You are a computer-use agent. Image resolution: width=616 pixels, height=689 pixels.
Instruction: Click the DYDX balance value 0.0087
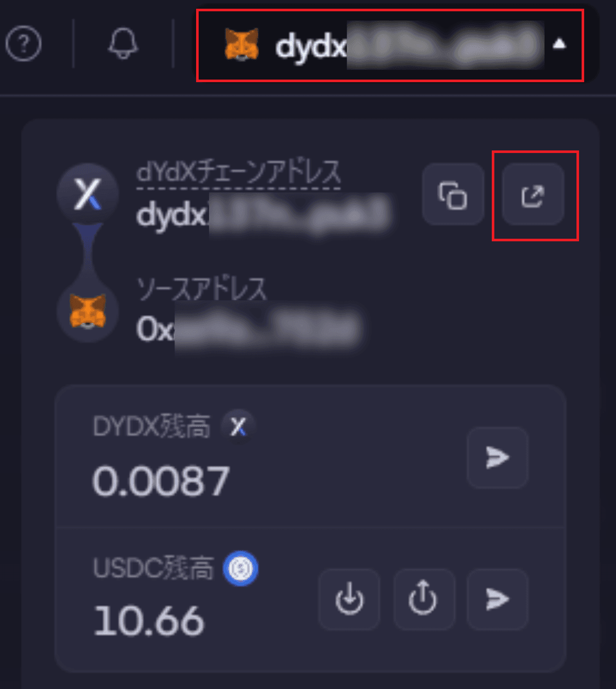click(x=161, y=482)
